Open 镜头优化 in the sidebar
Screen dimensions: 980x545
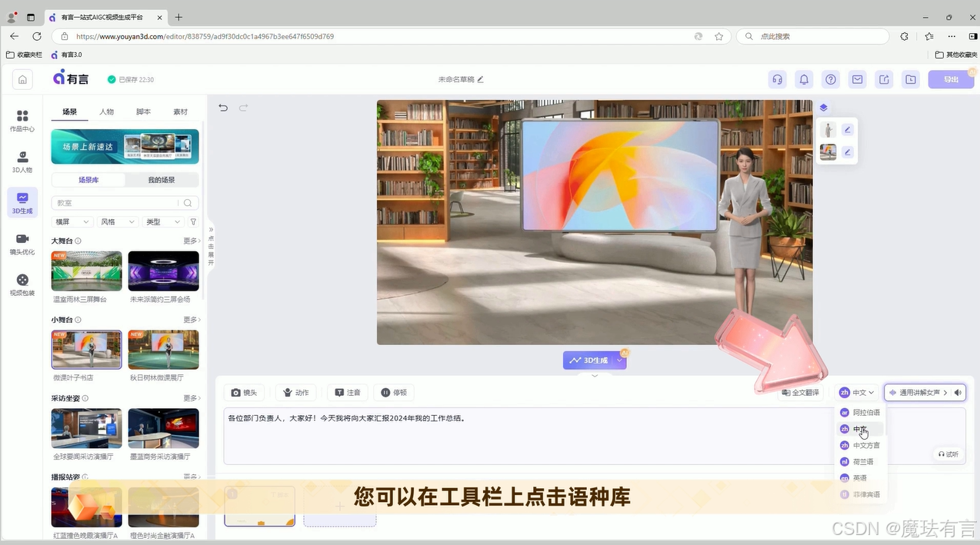22,244
